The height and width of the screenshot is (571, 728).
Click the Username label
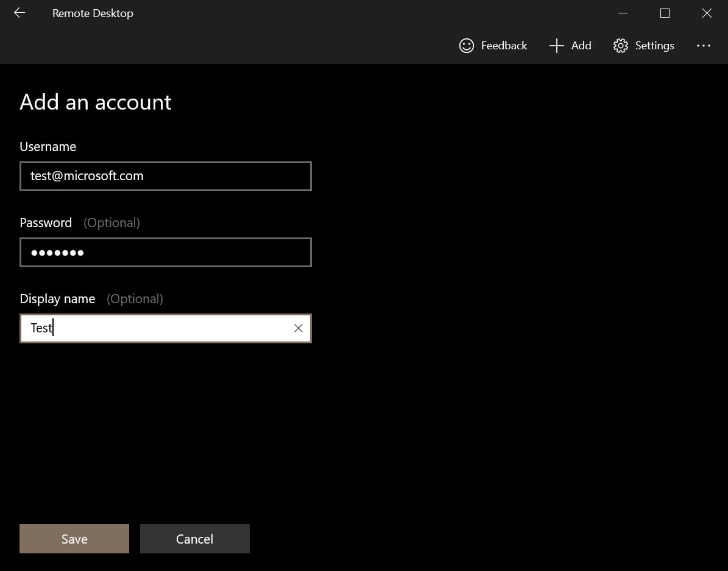[x=48, y=147]
